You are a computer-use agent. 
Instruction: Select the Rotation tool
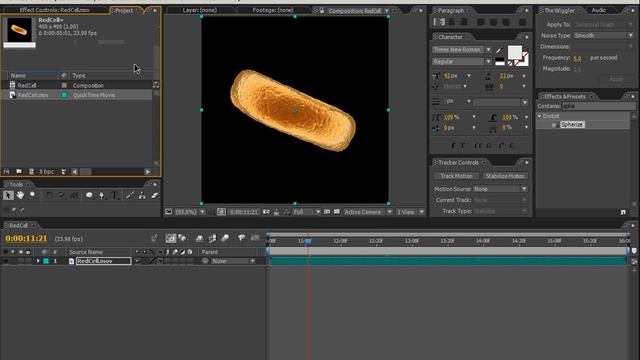(49, 196)
